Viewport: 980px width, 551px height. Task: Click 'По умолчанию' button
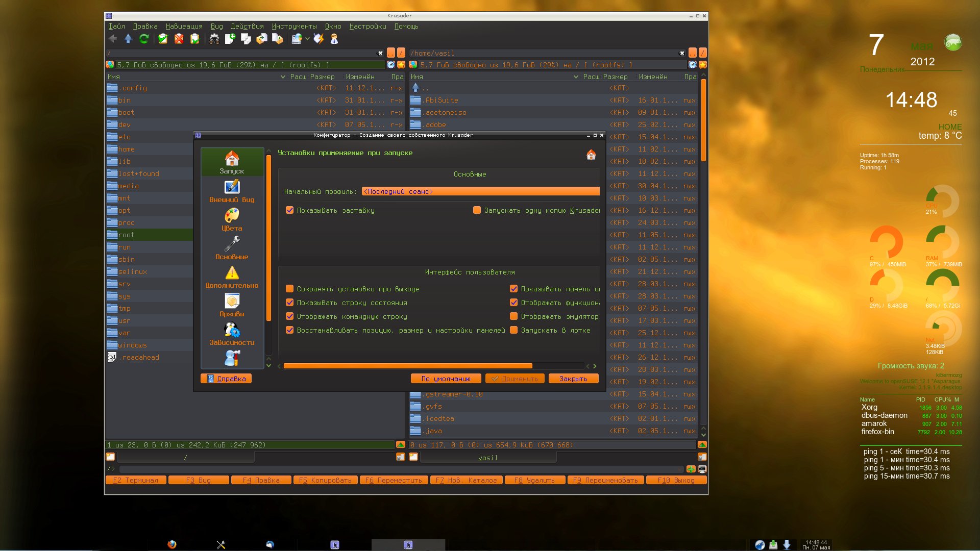coord(446,379)
